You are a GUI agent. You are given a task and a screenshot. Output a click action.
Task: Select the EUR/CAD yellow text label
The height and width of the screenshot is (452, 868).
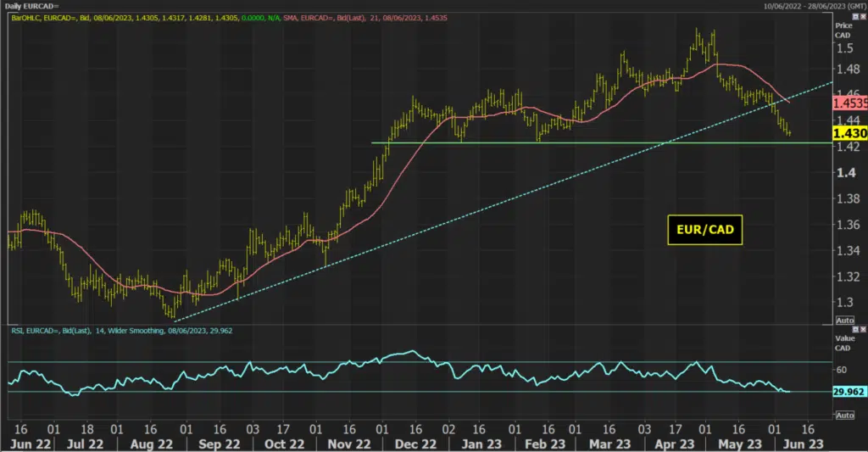coord(704,230)
